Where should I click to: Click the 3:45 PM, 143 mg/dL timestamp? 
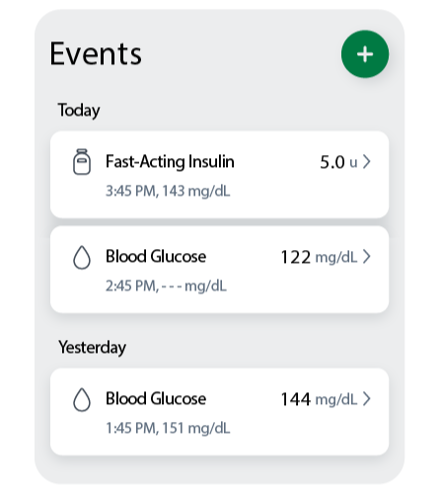tap(168, 191)
